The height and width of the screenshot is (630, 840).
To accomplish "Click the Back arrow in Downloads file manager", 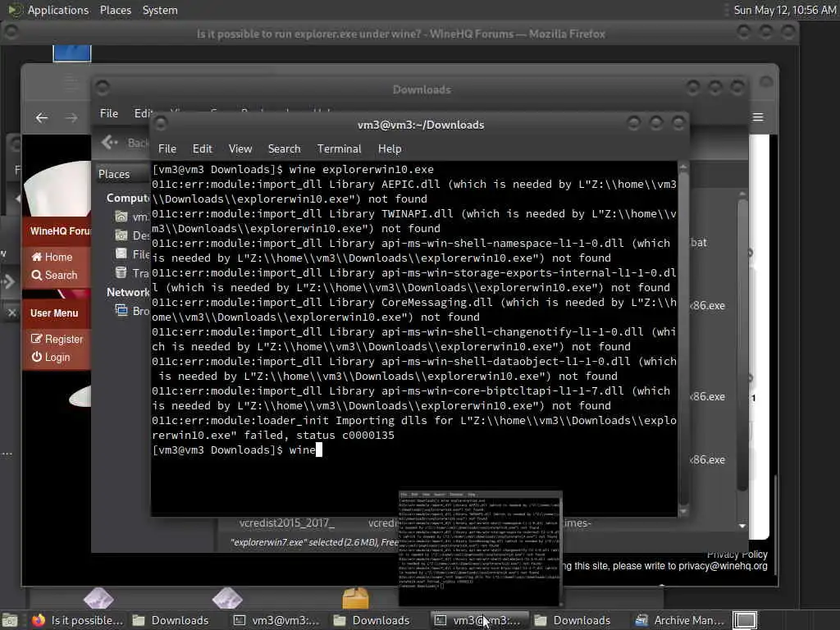I will pyautogui.click(x=110, y=142).
